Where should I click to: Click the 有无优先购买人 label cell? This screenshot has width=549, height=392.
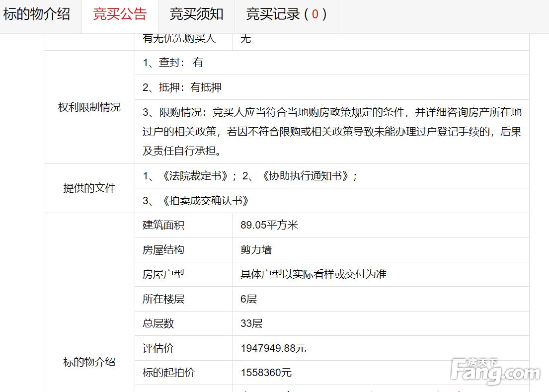coord(179,38)
